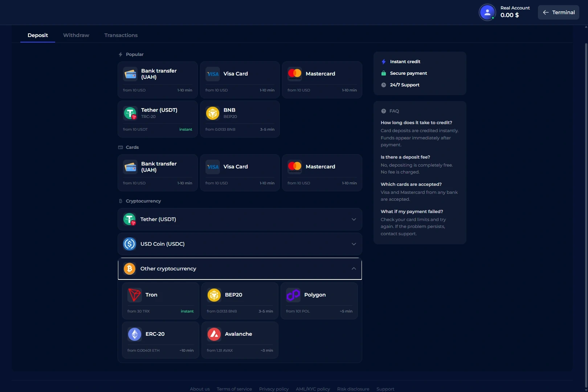The height and width of the screenshot is (392, 588).
Task: Click the Mastercard logo under Cards section
Action: pyautogui.click(x=295, y=167)
